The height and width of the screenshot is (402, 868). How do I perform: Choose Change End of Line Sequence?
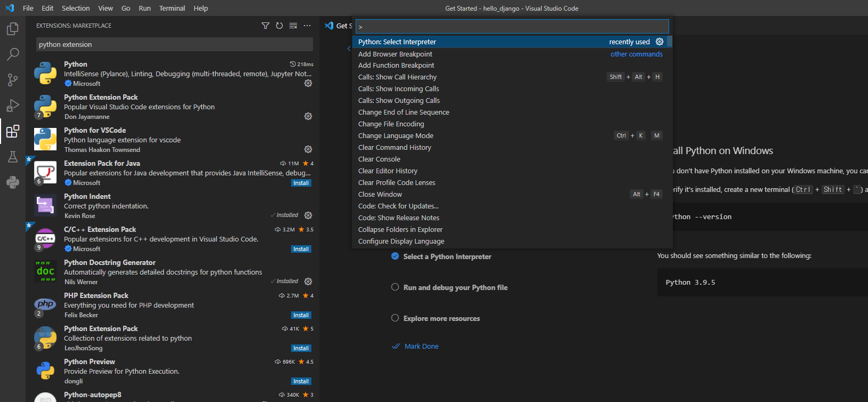[509, 112]
